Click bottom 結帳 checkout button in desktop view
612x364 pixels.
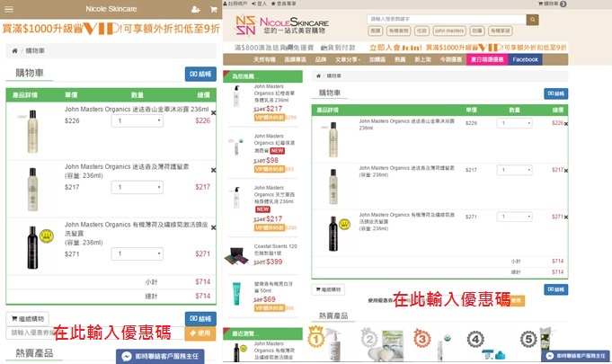click(555, 289)
